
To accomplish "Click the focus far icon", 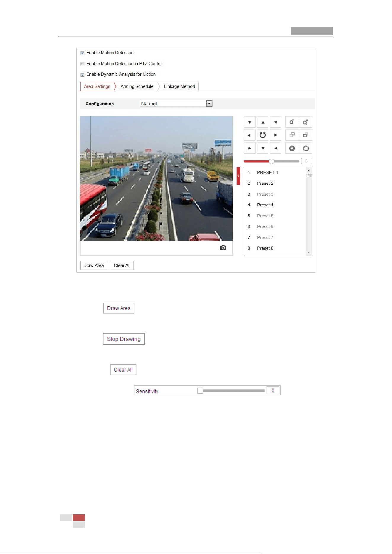I will (x=306, y=135).
